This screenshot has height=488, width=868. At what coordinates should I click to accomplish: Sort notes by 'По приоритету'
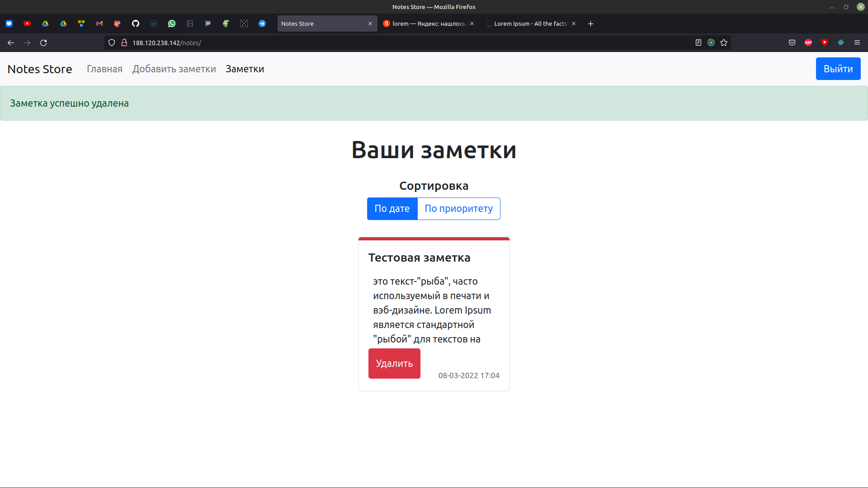point(458,209)
